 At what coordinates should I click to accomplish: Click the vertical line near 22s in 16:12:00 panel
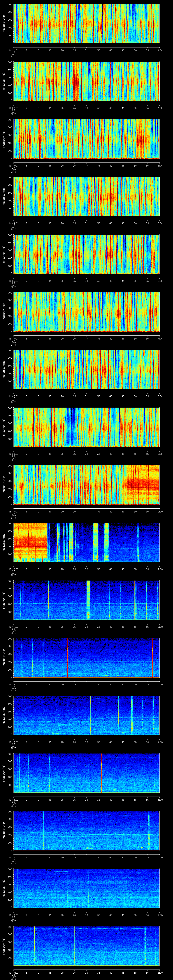(x=67, y=657)
